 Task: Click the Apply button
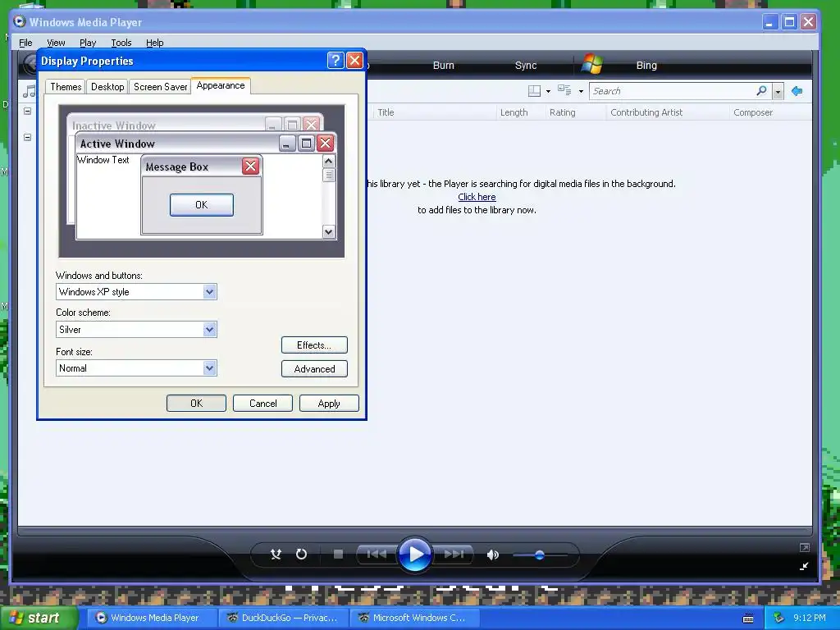329,404
